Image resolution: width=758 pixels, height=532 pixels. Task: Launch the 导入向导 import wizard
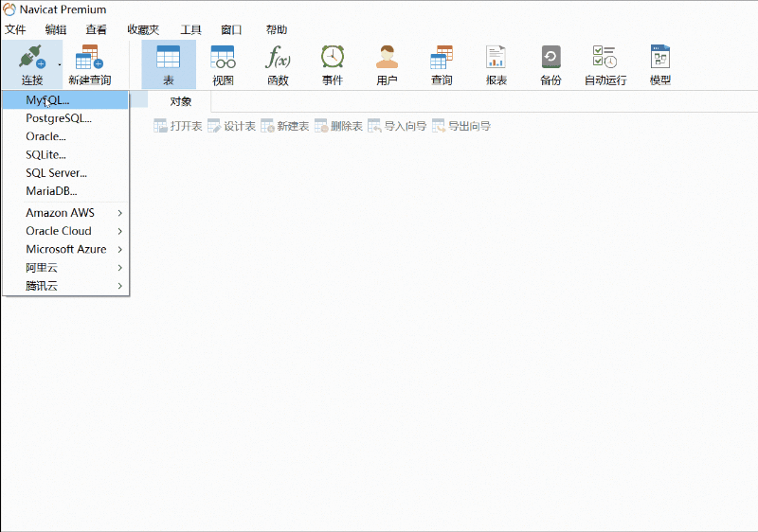(397, 126)
